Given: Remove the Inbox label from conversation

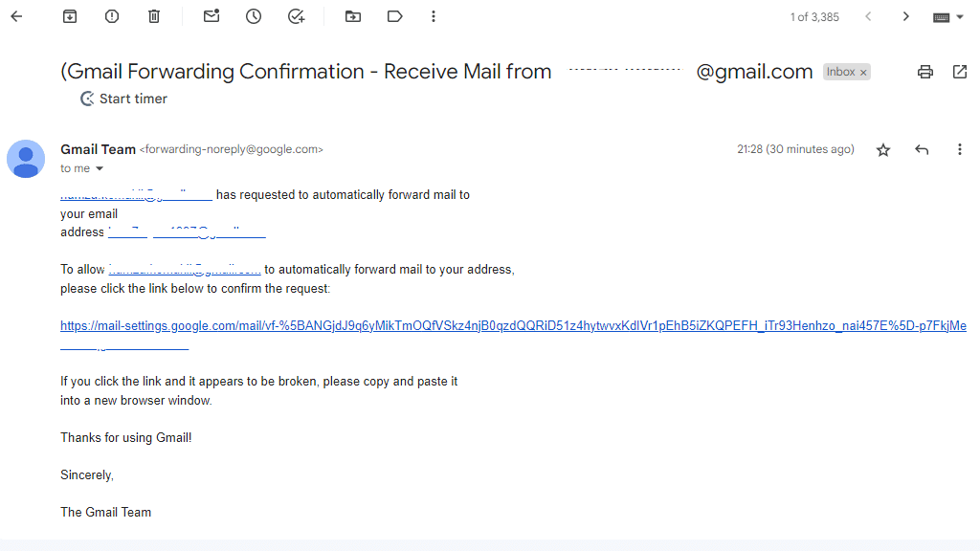Looking at the screenshot, I should (x=863, y=73).
